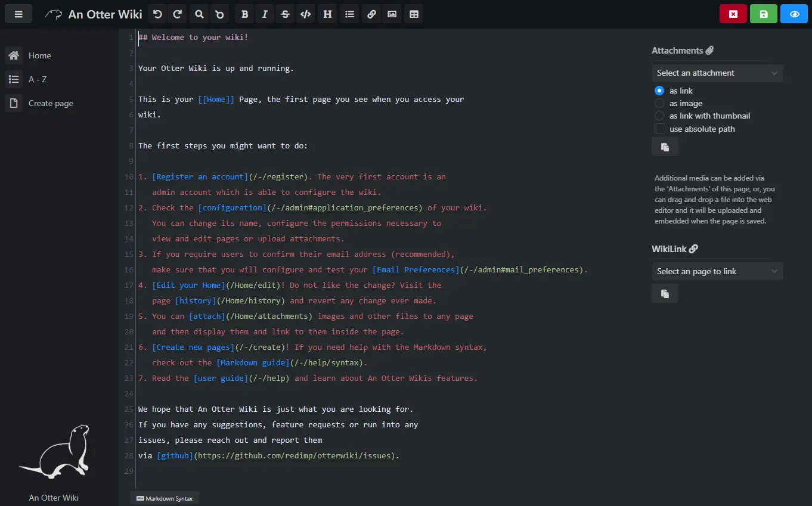This screenshot has height=506, width=812.
Task: Insert a hyperlink from the toolbar
Action: click(371, 14)
